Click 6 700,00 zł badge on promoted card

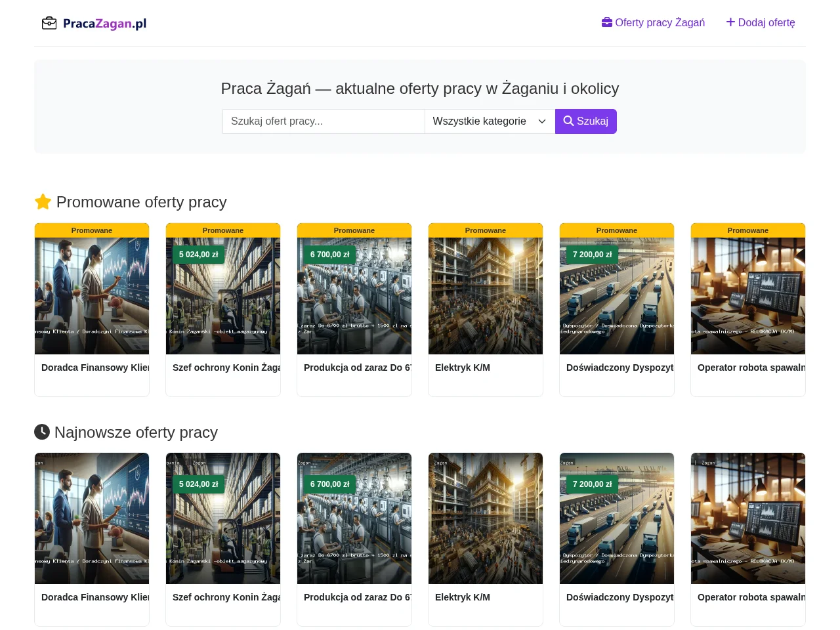[330, 255]
